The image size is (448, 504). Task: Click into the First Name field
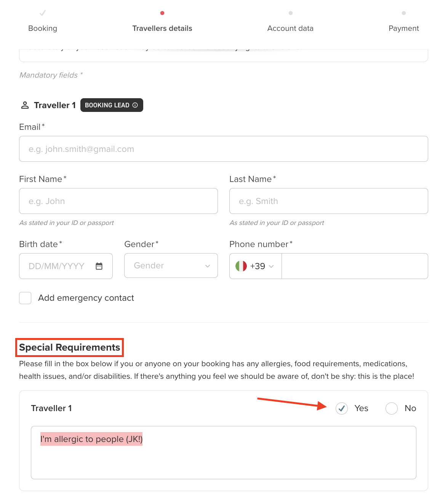click(118, 201)
